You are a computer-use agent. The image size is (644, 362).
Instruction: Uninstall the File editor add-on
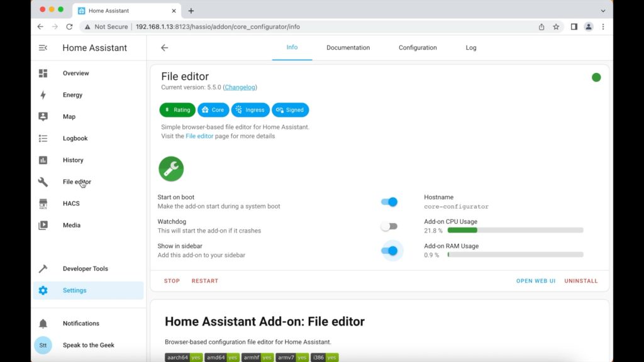point(581,281)
